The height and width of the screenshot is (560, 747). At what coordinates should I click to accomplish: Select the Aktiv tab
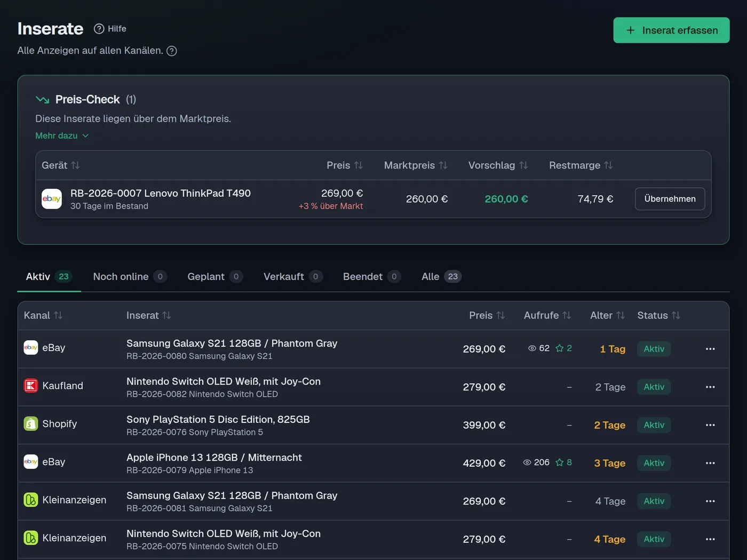click(x=49, y=277)
